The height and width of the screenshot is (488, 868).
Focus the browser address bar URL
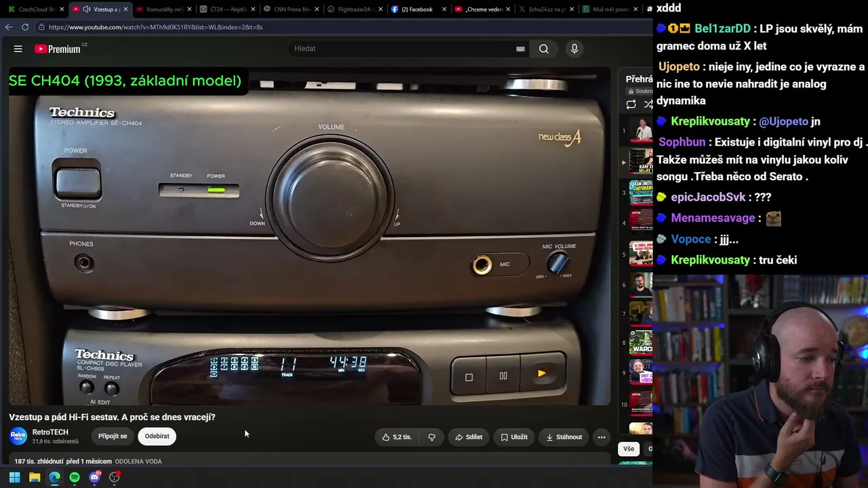pyautogui.click(x=155, y=27)
